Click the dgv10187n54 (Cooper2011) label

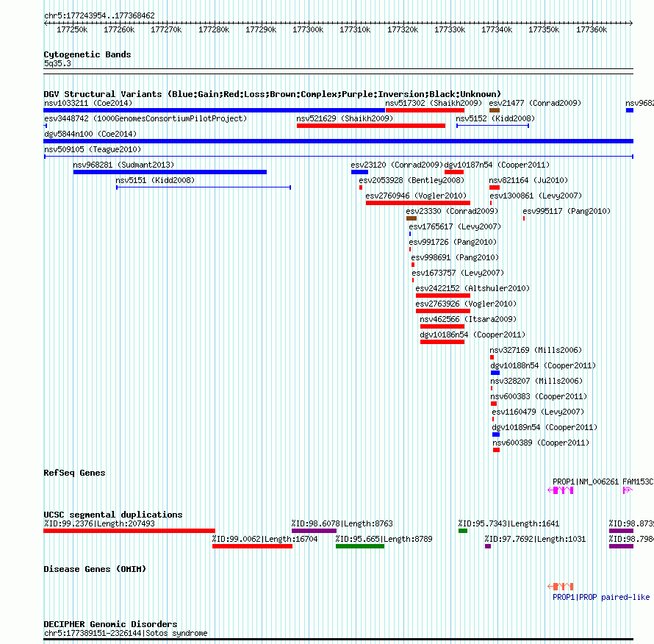point(497,165)
